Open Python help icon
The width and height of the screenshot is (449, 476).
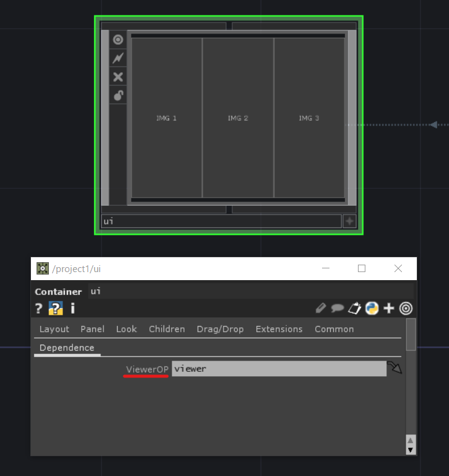pos(56,309)
